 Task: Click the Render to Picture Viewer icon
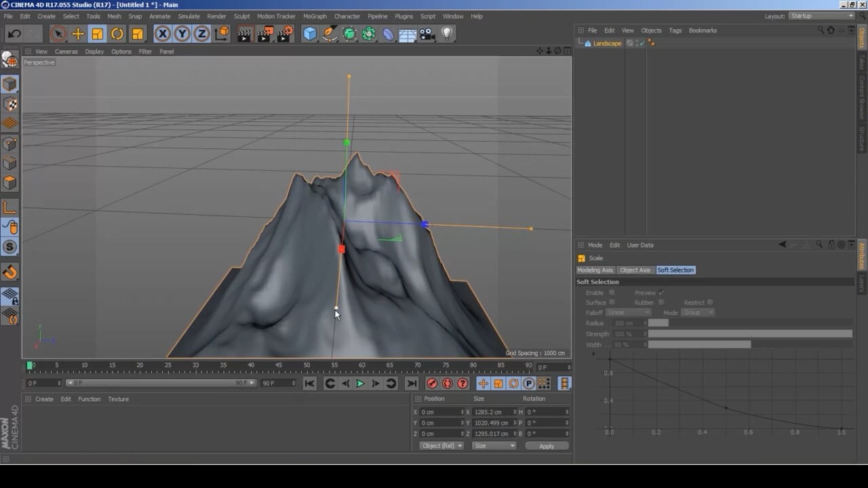[264, 33]
